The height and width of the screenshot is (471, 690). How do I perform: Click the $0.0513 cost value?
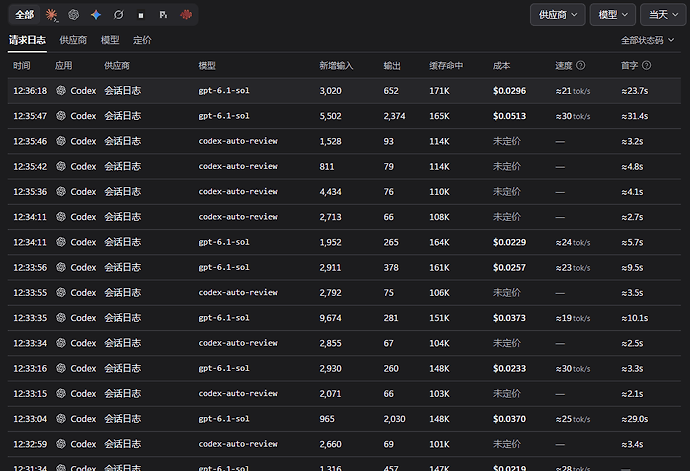click(x=509, y=116)
